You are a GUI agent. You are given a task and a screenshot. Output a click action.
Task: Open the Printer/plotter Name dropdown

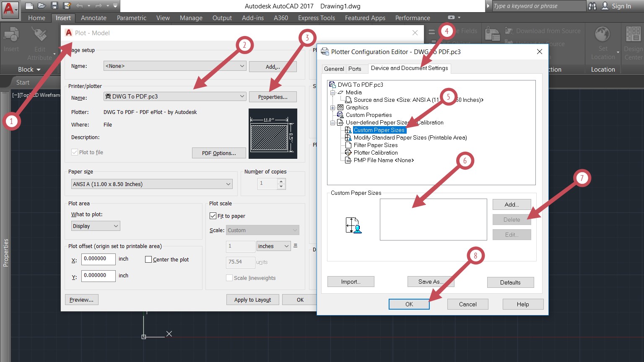pos(175,96)
